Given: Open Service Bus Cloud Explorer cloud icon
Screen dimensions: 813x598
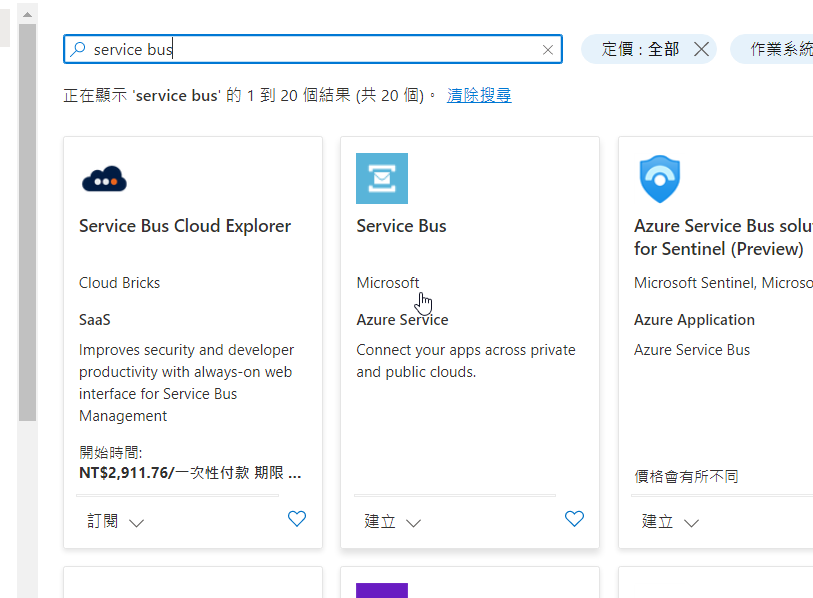Looking at the screenshot, I should 104,179.
